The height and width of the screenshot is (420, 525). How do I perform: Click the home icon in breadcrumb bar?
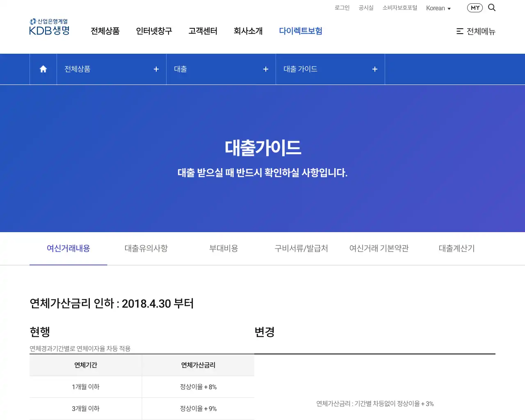43,69
